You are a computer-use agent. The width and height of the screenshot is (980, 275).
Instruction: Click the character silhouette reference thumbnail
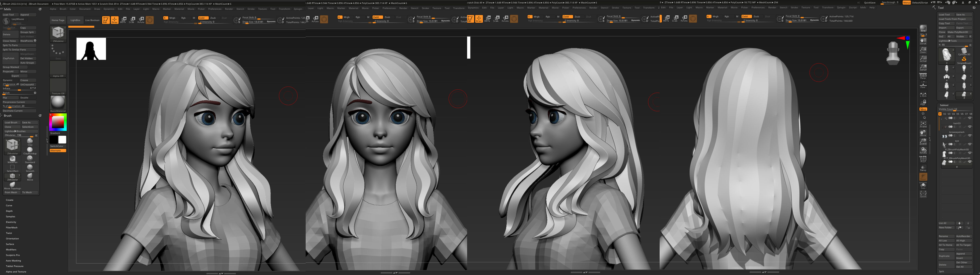(x=91, y=49)
